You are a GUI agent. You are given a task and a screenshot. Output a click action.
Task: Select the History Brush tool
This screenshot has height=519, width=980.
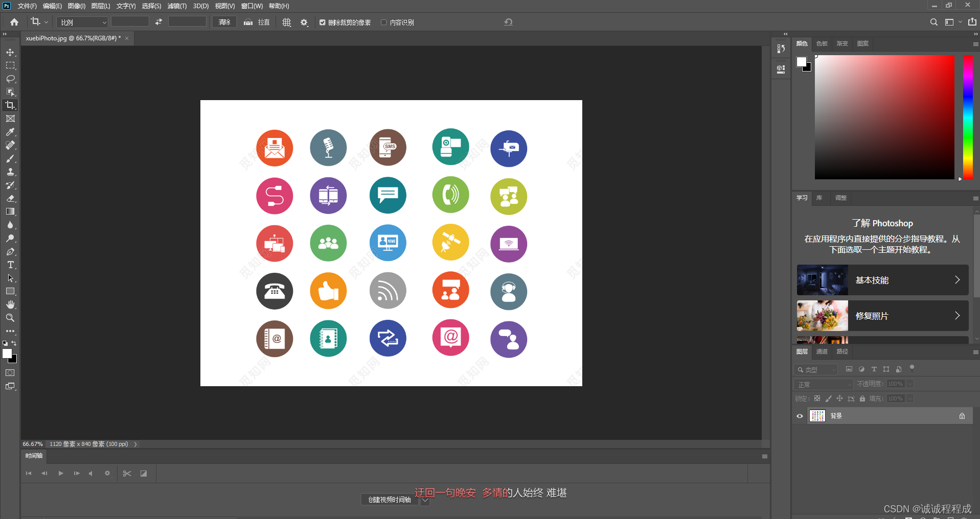[10, 185]
